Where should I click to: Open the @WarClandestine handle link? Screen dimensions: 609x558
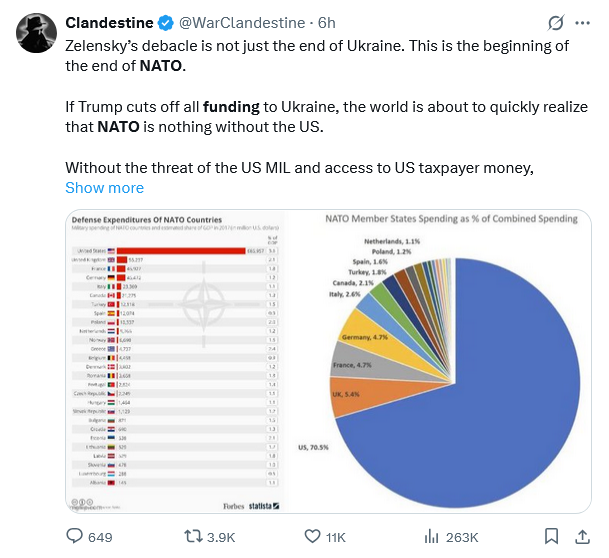(235, 23)
